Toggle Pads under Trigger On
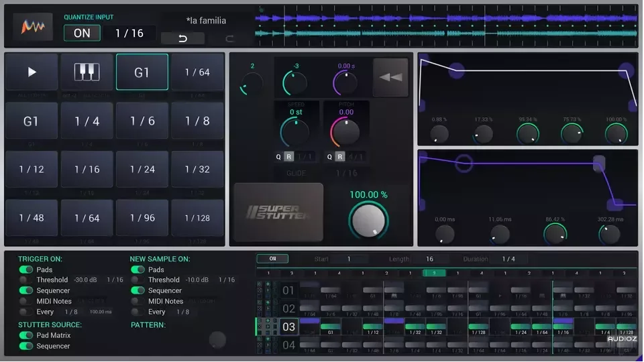 tap(26, 269)
